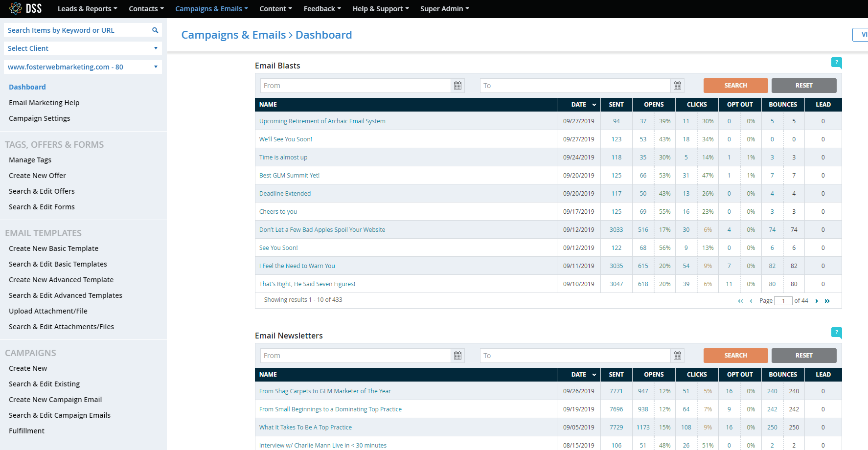
Task: Open calendar picker for Email Newsletters From date
Action: [x=457, y=356]
